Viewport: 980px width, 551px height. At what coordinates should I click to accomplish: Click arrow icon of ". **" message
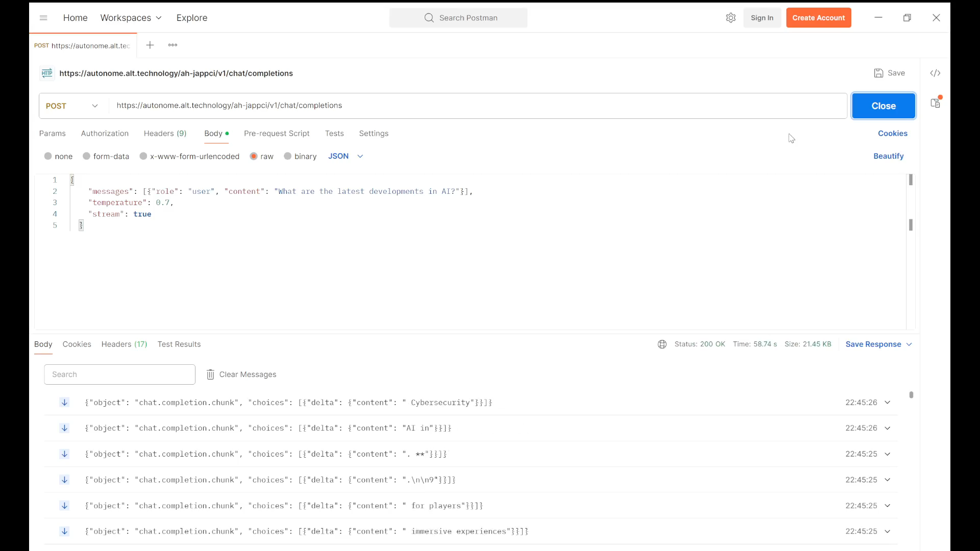pyautogui.click(x=64, y=454)
